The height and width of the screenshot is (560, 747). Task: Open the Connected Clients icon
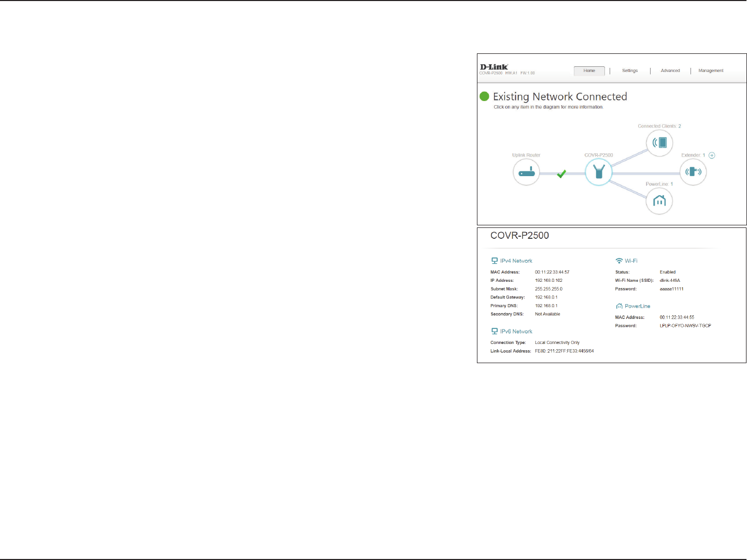[x=659, y=142]
